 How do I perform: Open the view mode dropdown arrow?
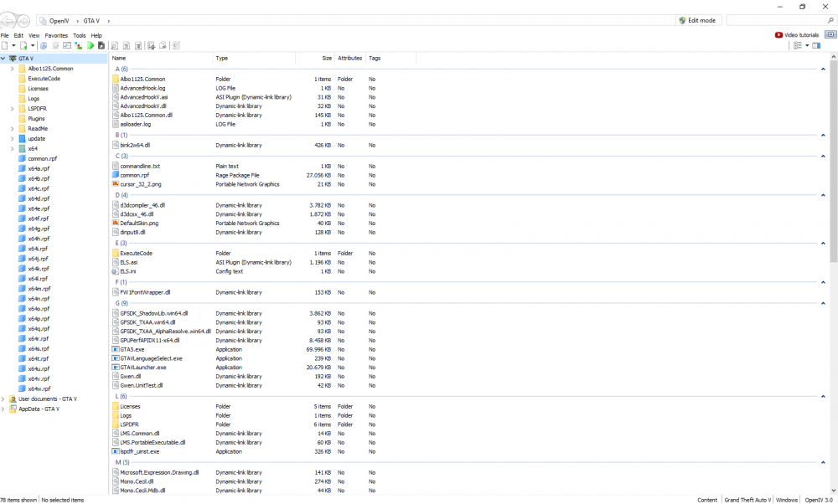coord(807,45)
